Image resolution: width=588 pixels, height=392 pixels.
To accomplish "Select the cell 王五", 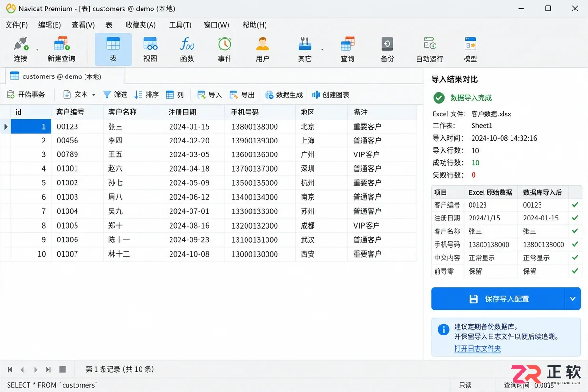I will pyautogui.click(x=132, y=154).
